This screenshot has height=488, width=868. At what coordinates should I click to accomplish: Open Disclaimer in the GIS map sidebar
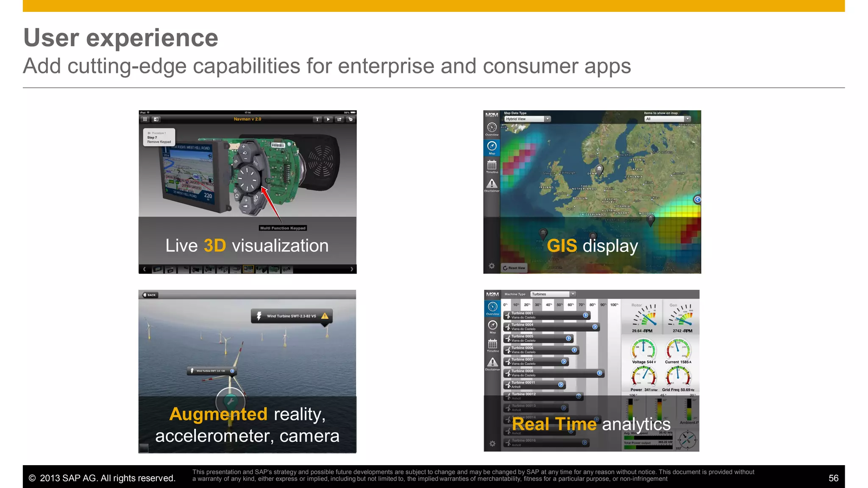click(x=492, y=186)
